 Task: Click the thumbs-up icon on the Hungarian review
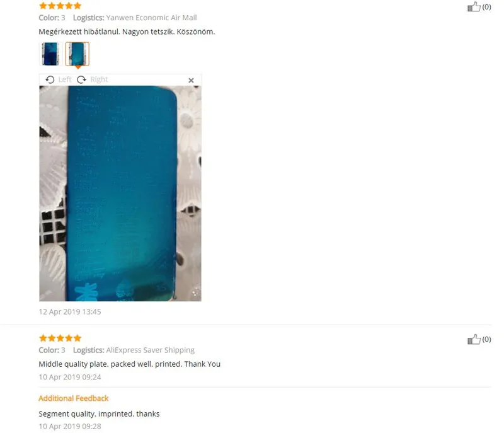click(x=474, y=7)
